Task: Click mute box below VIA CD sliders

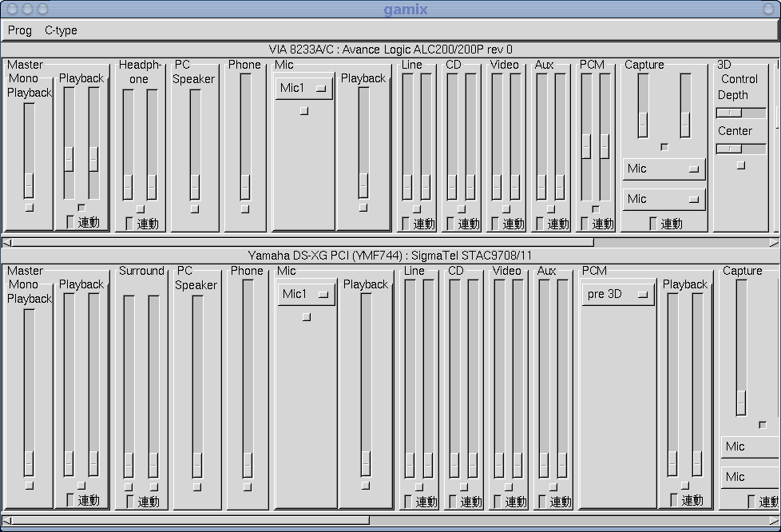Action: click(462, 208)
